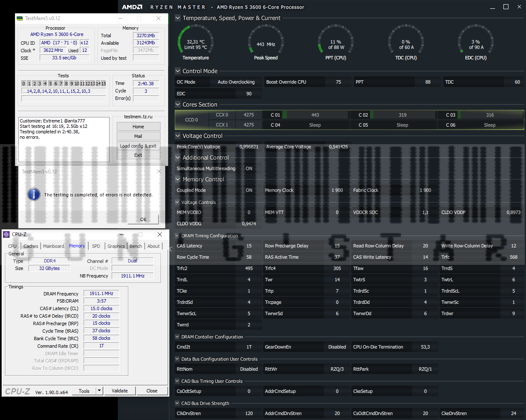Click the CAS Latency value 15
The width and height of the screenshot is (526, 420).
[249, 246]
